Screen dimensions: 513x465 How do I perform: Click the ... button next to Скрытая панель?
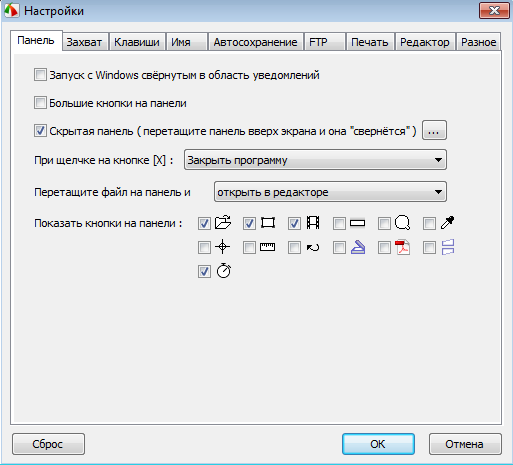[434, 130]
